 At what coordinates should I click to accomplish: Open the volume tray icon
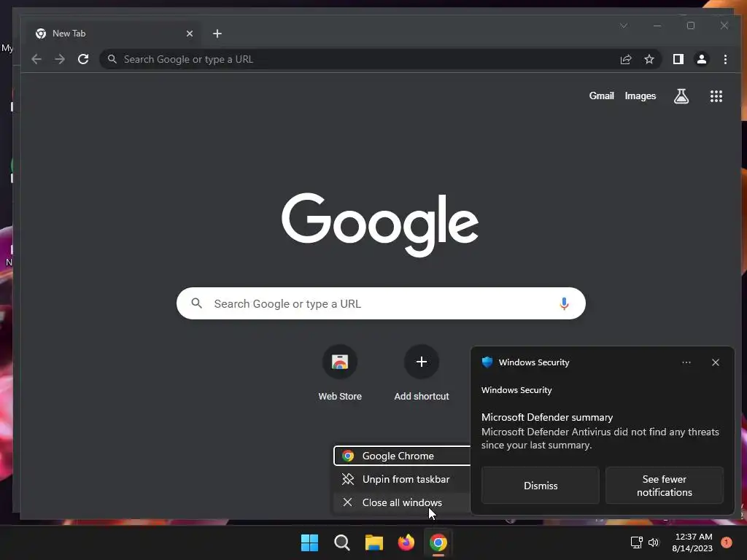(653, 542)
